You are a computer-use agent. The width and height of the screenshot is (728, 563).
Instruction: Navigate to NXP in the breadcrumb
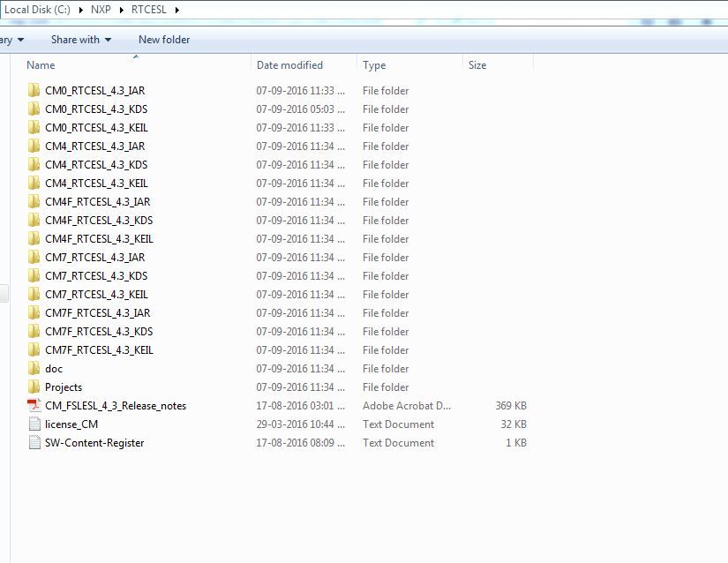[101, 10]
